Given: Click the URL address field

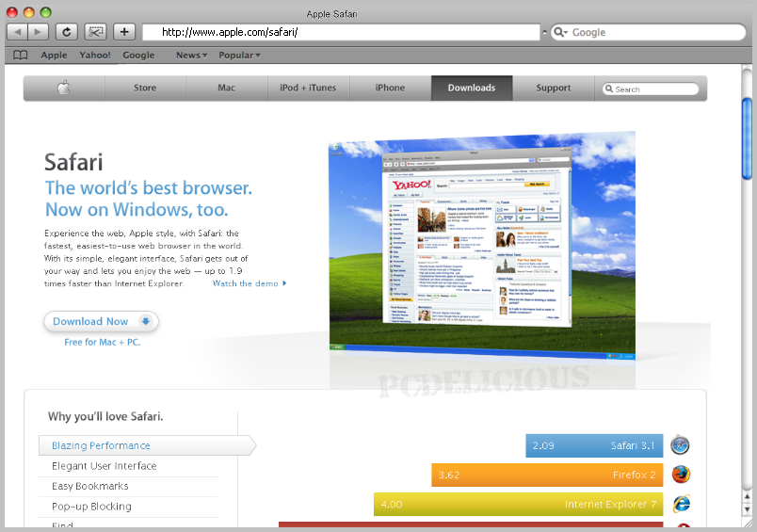Looking at the screenshot, I should click(340, 32).
